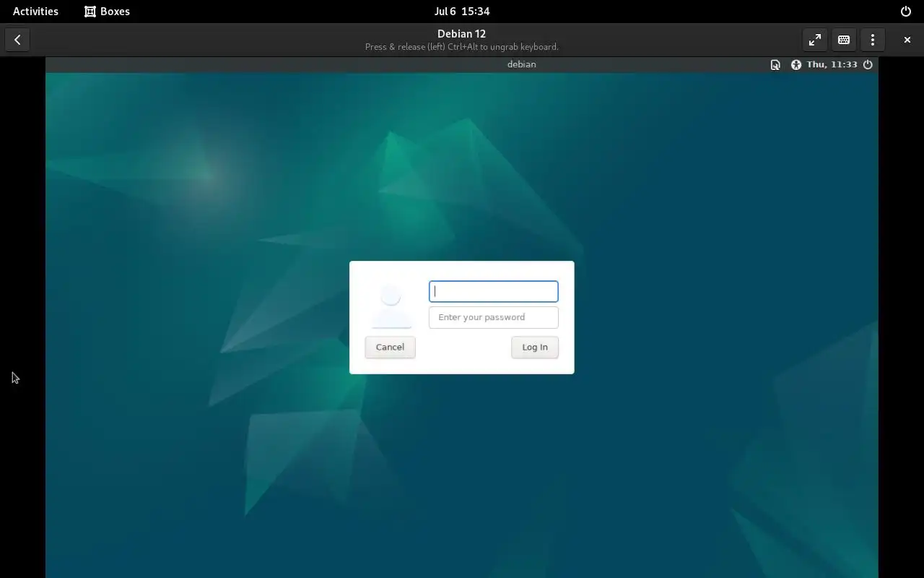The width and height of the screenshot is (924, 578).
Task: Click the guest accessibility menu icon
Action: pos(796,64)
